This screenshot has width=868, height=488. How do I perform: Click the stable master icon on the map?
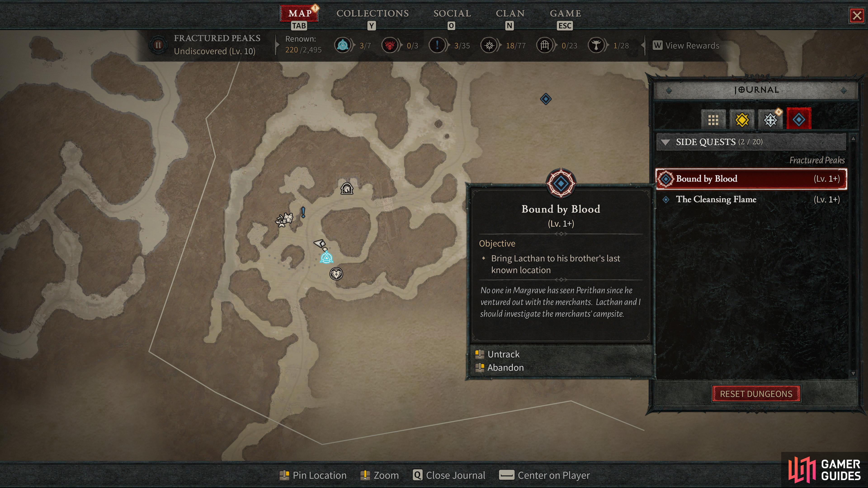click(x=347, y=188)
